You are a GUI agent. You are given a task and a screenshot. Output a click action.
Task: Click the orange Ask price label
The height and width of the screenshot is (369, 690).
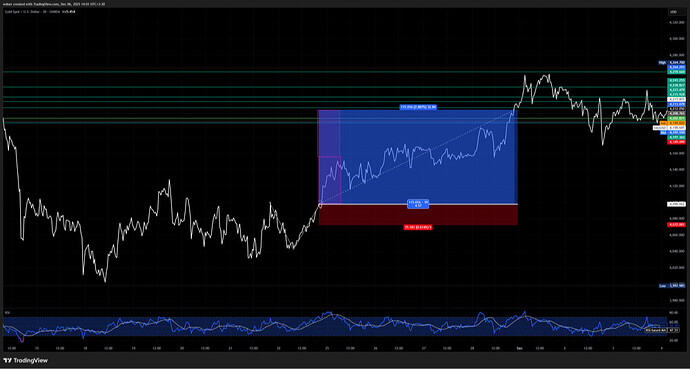(672, 123)
